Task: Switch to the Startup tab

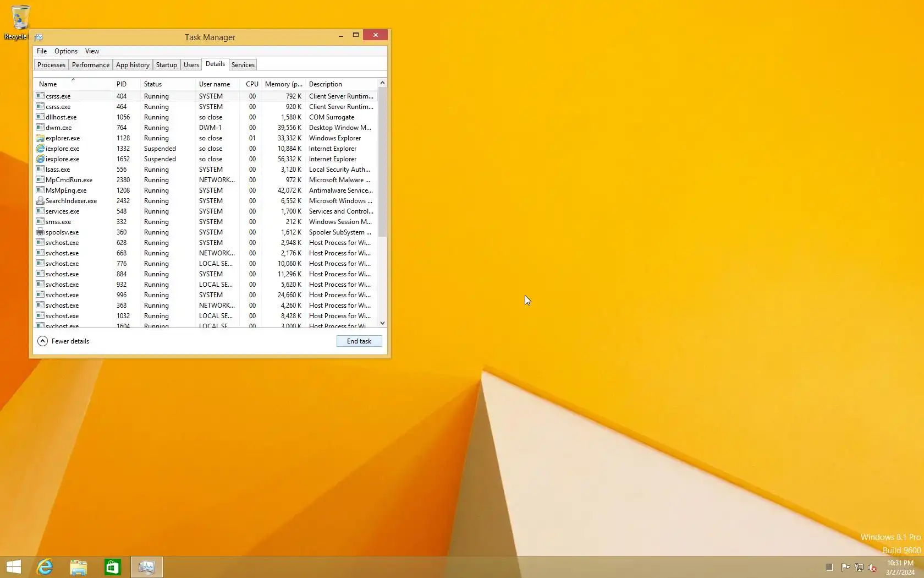Action: [x=167, y=65]
